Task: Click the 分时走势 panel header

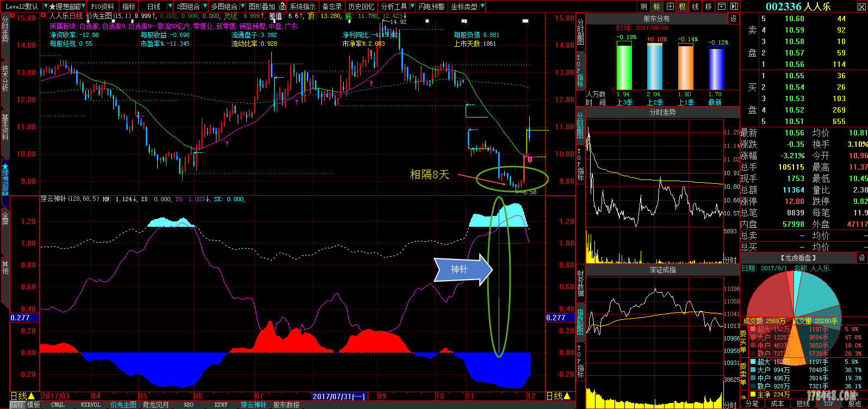Action: point(662,112)
